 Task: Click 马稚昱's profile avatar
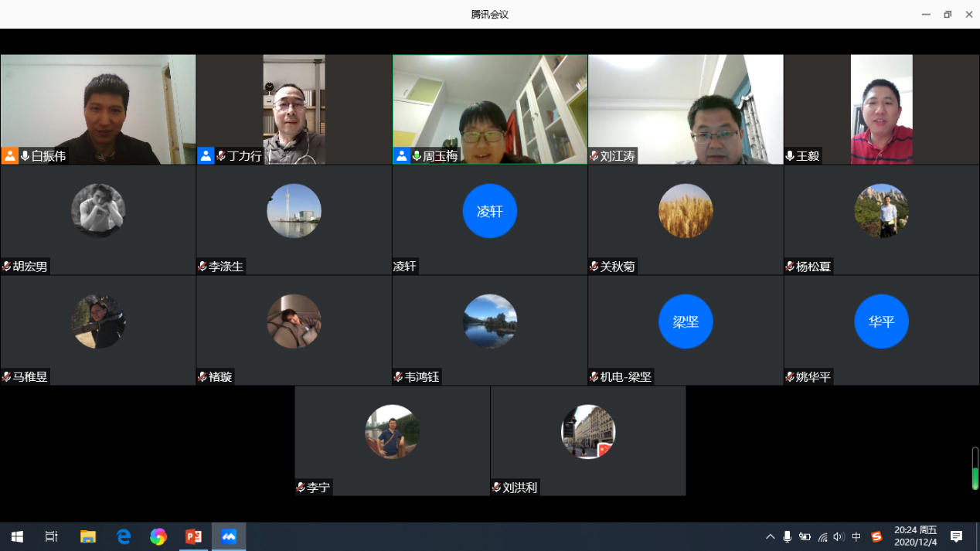point(98,321)
